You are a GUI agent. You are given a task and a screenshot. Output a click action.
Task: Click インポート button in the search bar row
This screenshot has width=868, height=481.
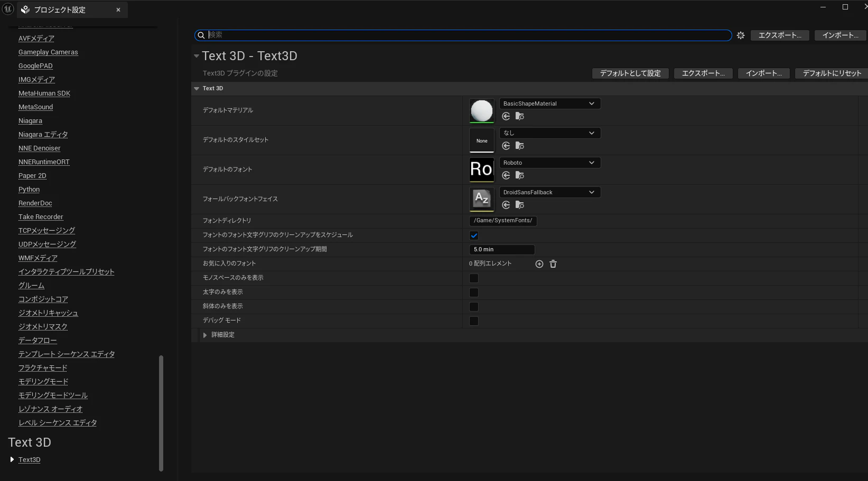[x=840, y=35]
